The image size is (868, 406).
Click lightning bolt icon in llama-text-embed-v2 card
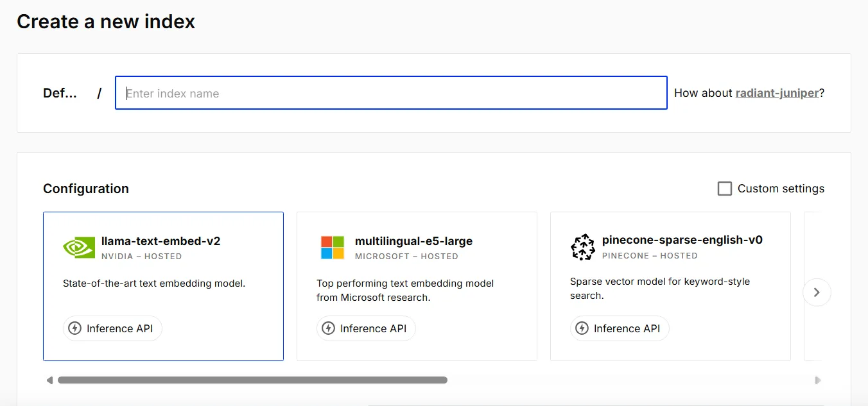click(75, 328)
